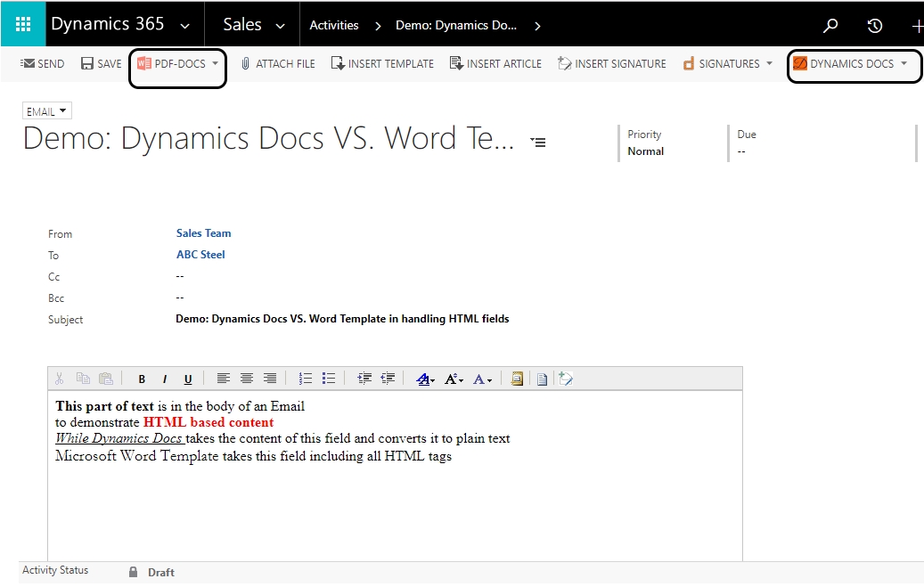Click SEND to send the email
The height and width of the screenshot is (587, 924).
click(42, 63)
